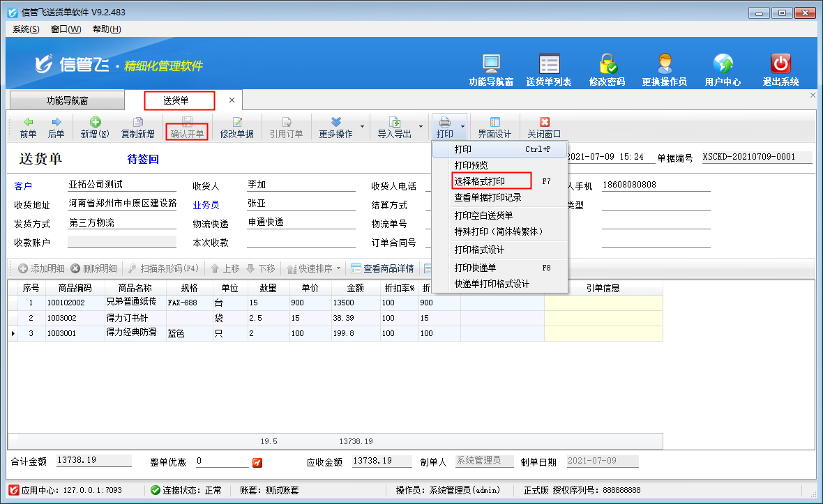Click the 查看商品详情 button
This screenshot has width=823, height=504.
[382, 268]
